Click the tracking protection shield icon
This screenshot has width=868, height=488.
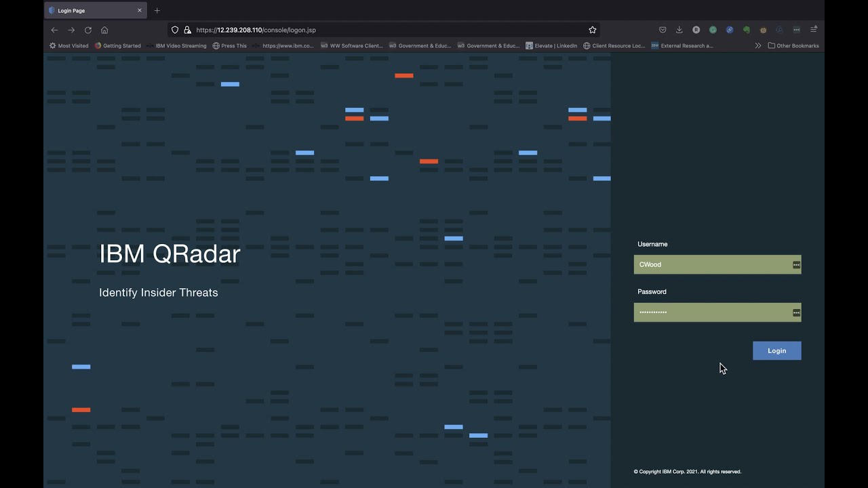point(175,30)
